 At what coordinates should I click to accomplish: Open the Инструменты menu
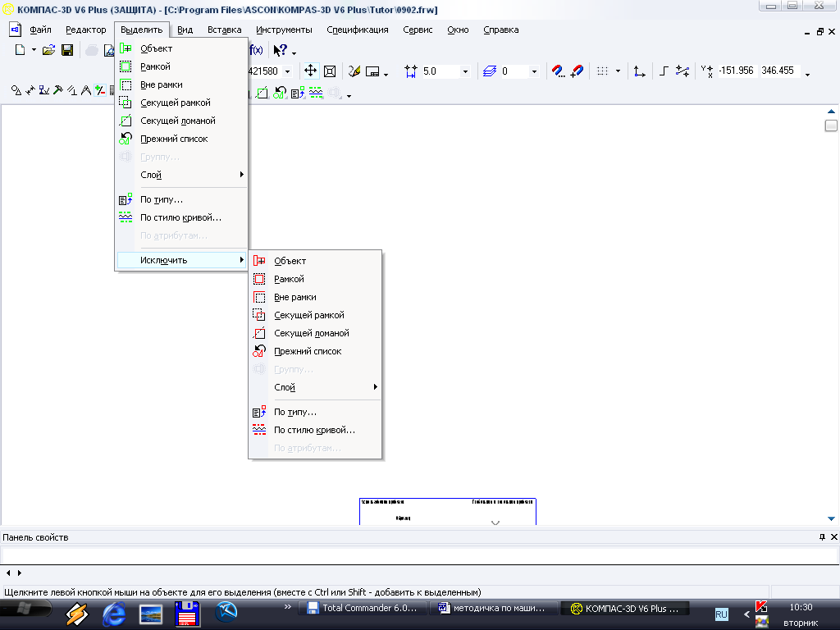click(284, 30)
